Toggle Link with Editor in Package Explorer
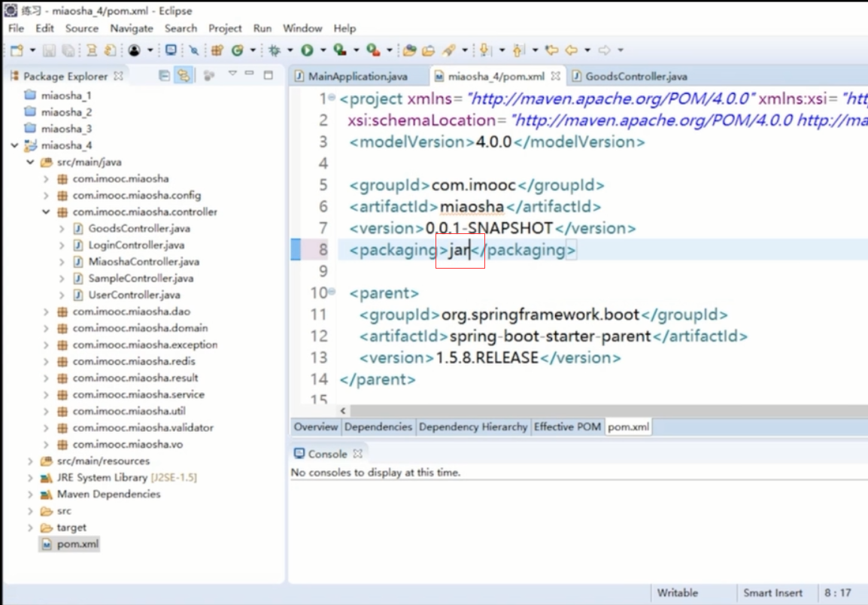Viewport: 868px width, 605px height. 183,75
